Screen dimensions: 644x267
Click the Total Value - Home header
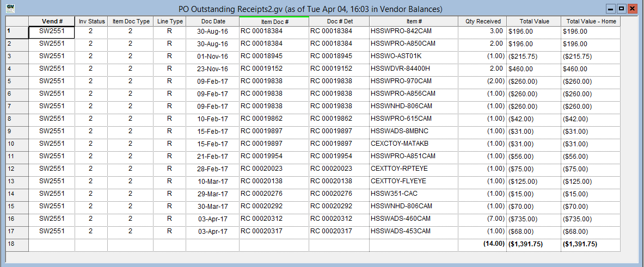pos(591,21)
